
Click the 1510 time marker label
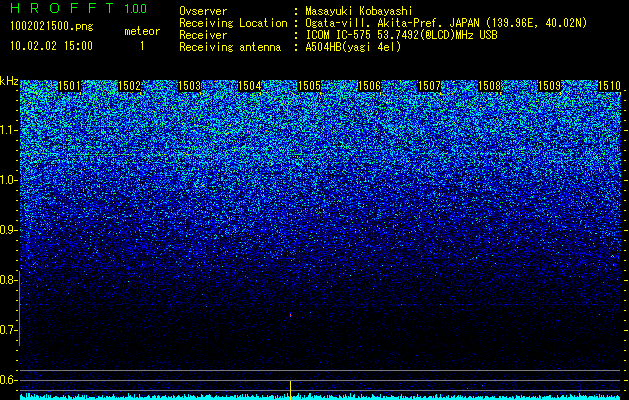[609, 86]
